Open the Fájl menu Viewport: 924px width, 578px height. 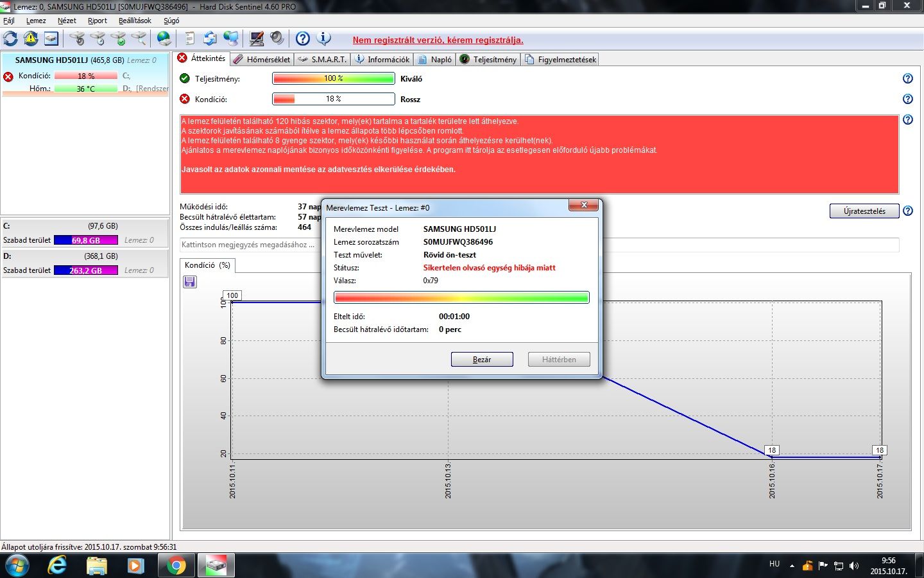coord(9,21)
